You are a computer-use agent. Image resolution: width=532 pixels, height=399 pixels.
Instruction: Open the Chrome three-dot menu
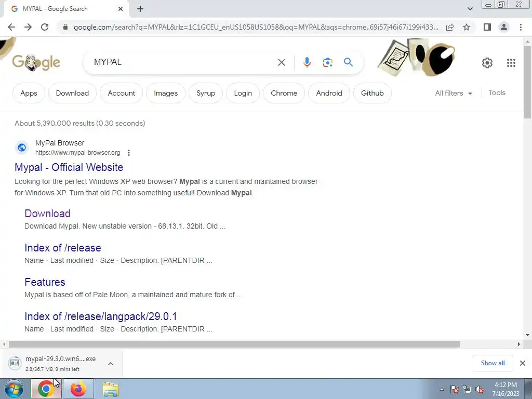point(521,27)
